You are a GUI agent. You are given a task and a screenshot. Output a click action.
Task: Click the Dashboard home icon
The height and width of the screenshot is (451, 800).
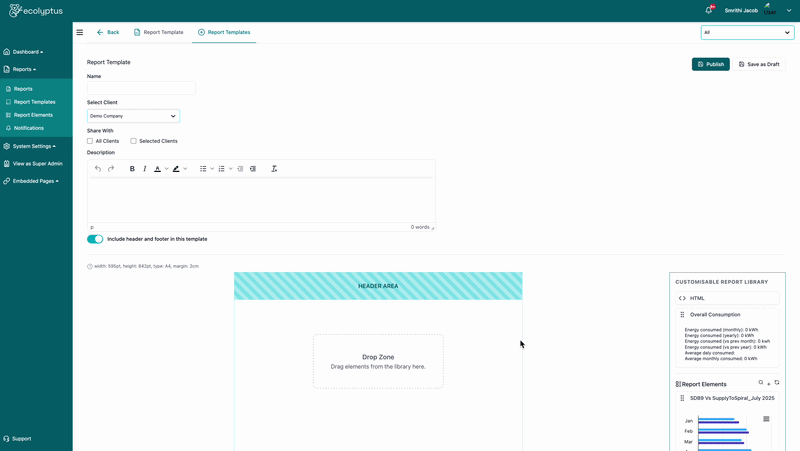pos(6,52)
